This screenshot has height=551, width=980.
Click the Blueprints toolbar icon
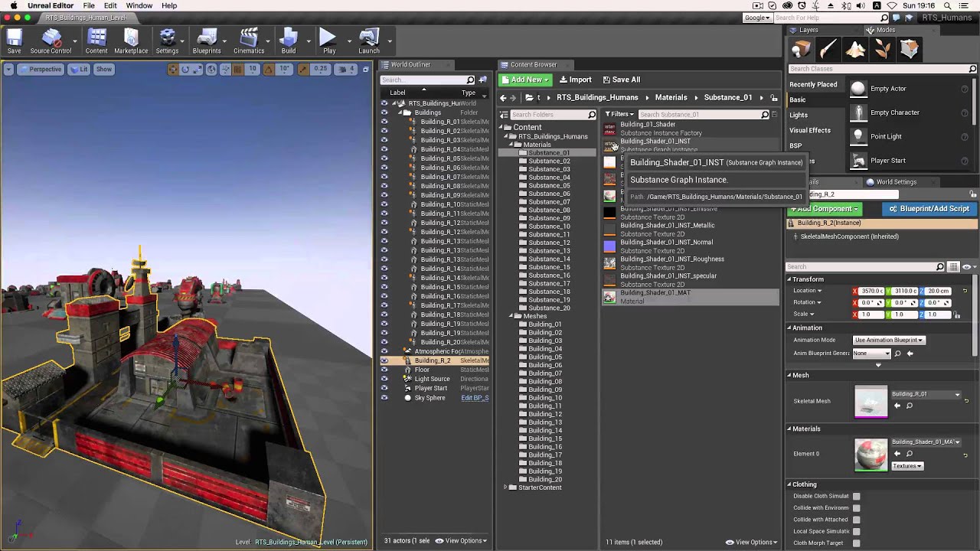pyautogui.click(x=207, y=41)
